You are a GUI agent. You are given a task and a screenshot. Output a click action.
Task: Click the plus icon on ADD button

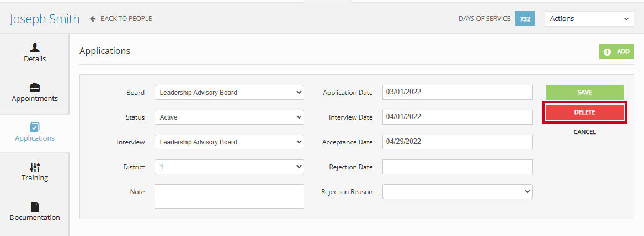coord(608,52)
